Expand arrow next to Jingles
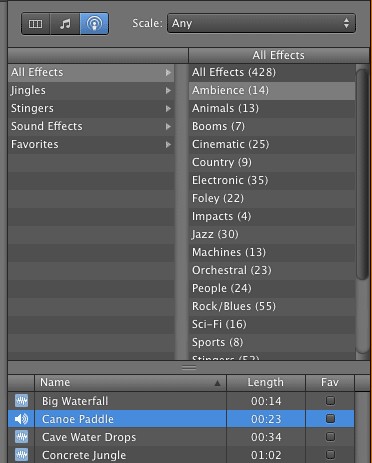Screen dimensions: 372x463 point(168,91)
